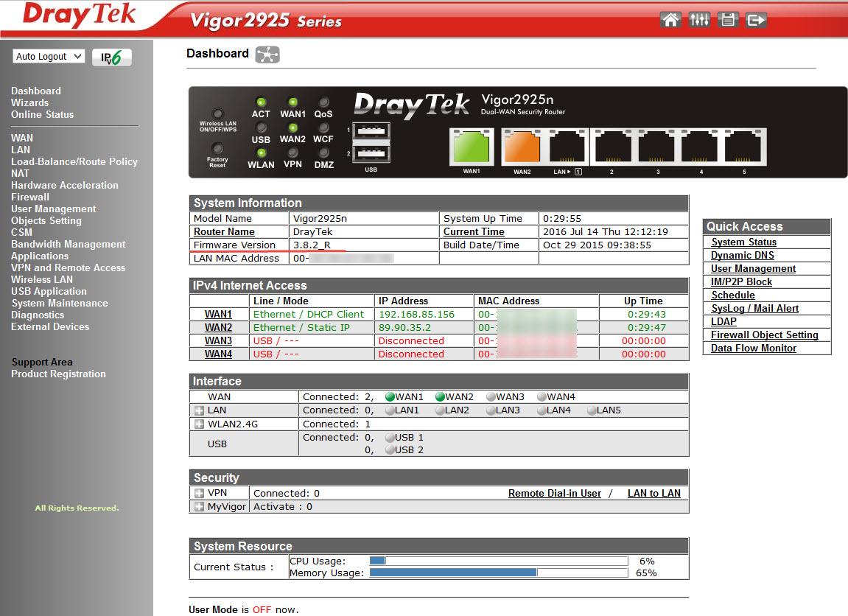Screen dimensions: 848x616
Task: Click LAN port 1 on router image
Action: coord(567,147)
